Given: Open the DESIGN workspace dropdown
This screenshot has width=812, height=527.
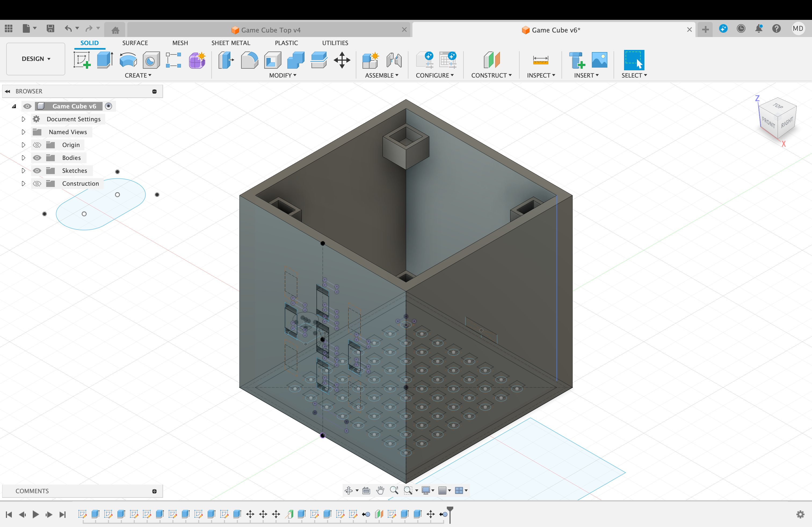Looking at the screenshot, I should [36, 59].
